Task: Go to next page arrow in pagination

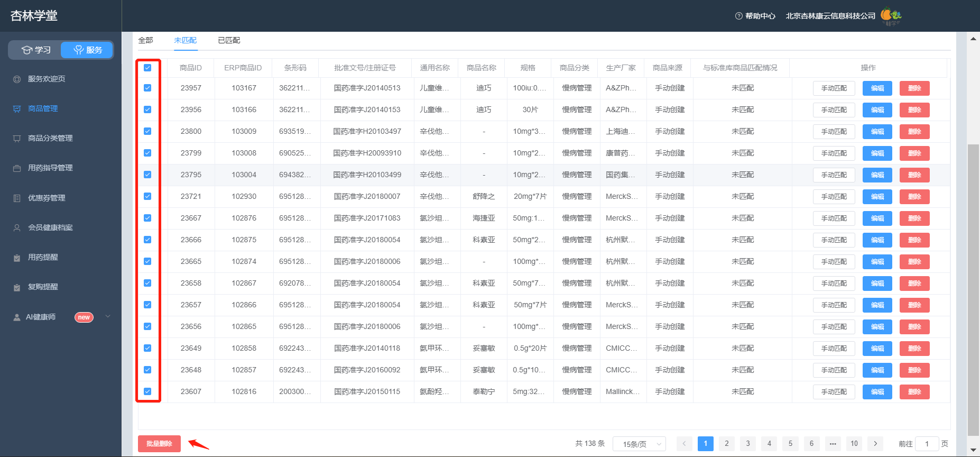Action: point(875,444)
